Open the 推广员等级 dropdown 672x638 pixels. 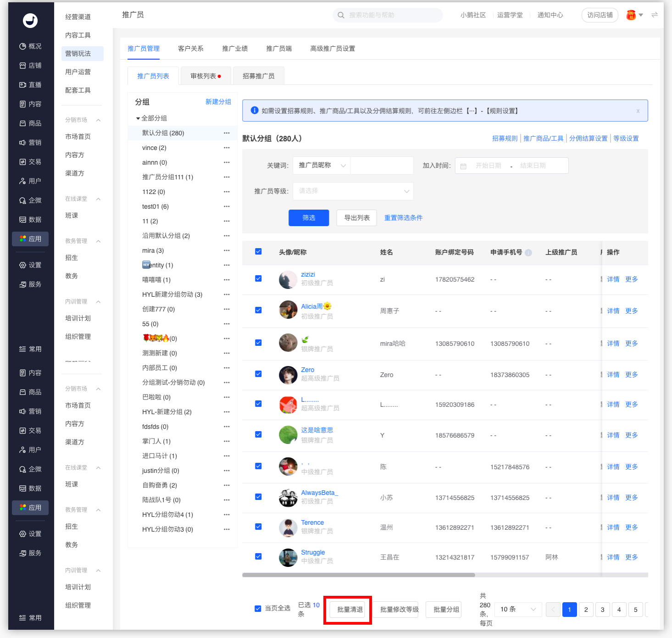click(x=353, y=191)
